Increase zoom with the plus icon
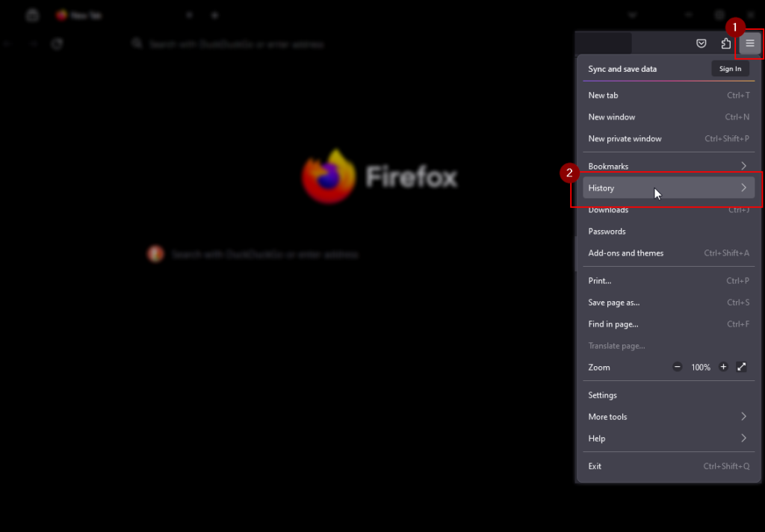Viewport: 765px width, 532px height. coord(723,367)
